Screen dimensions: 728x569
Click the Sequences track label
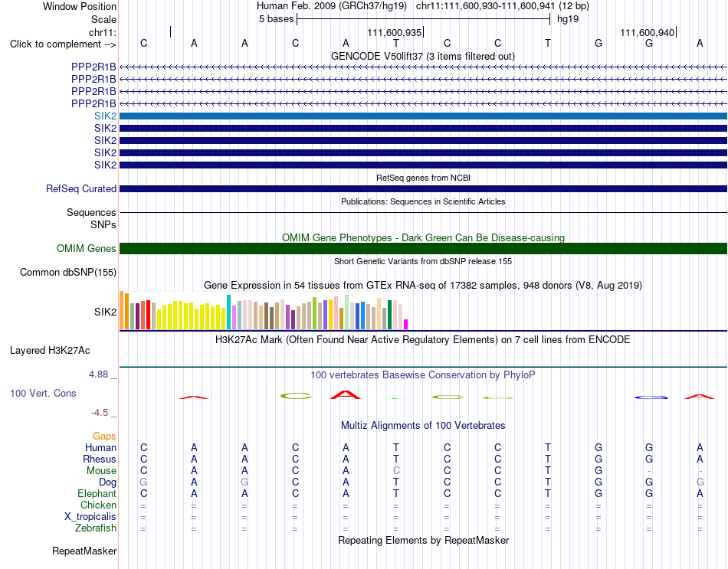pyautogui.click(x=91, y=213)
